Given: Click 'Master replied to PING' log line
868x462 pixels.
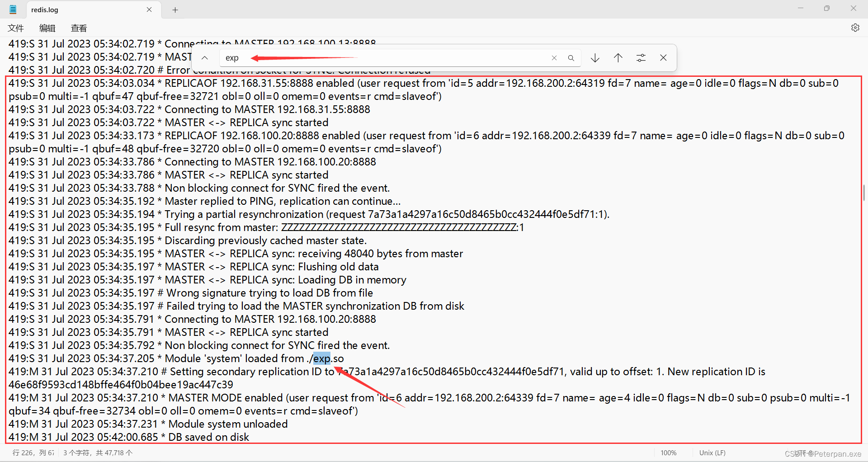Looking at the screenshot, I should pyautogui.click(x=205, y=201).
